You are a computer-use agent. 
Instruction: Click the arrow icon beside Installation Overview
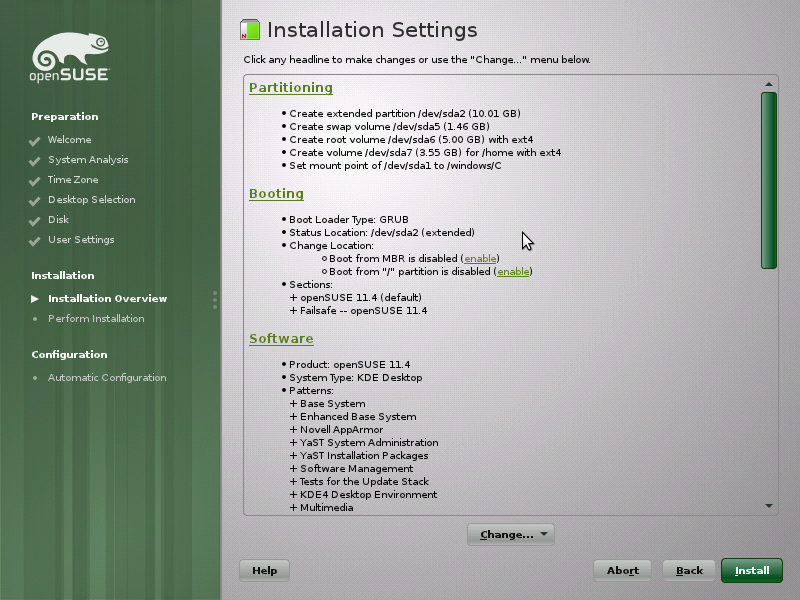point(34,298)
